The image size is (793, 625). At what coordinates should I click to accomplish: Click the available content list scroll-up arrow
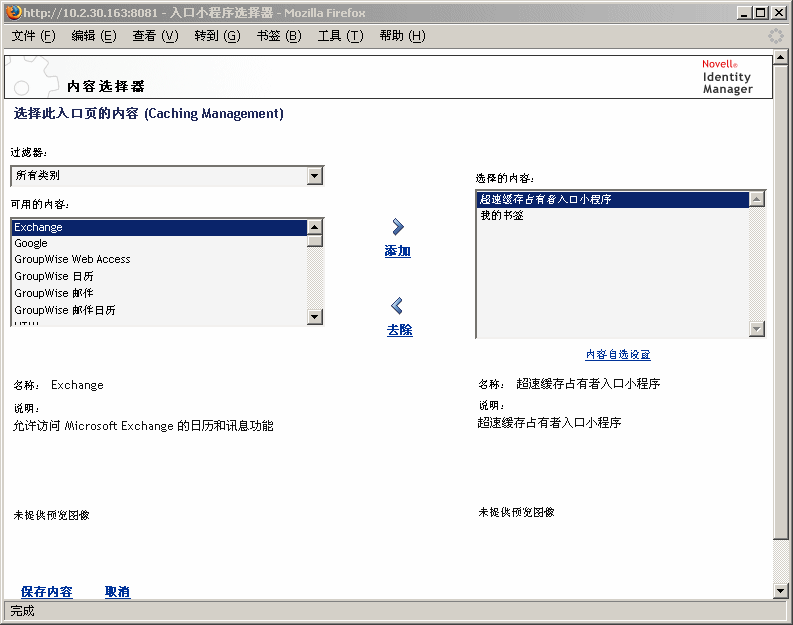[x=315, y=227]
